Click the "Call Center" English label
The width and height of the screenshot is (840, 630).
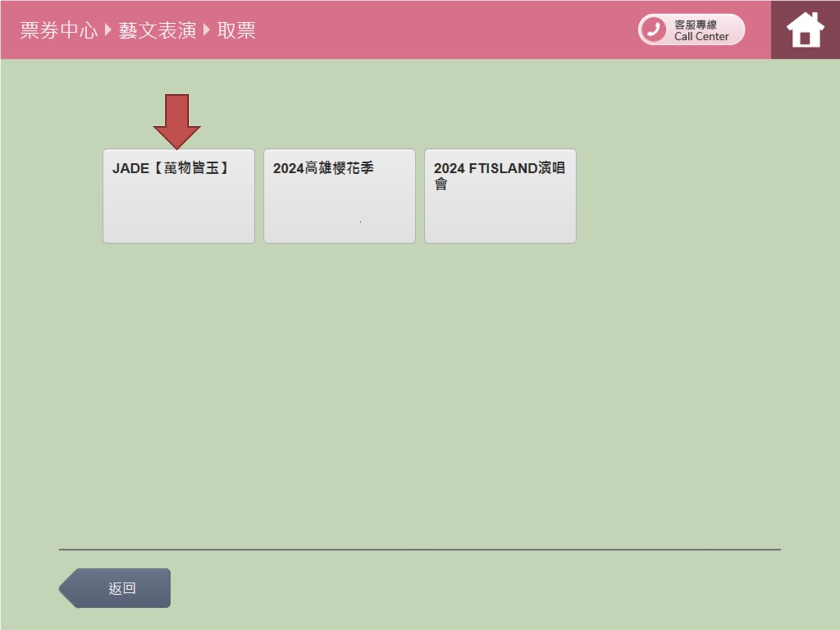coord(701,37)
